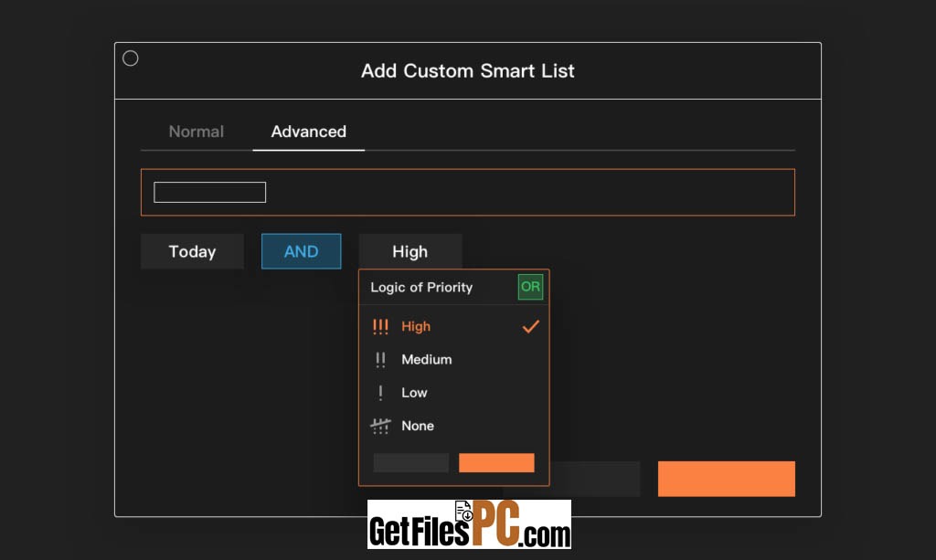Select the Medium priority option
Screen dimensions: 936x560
tap(453, 360)
